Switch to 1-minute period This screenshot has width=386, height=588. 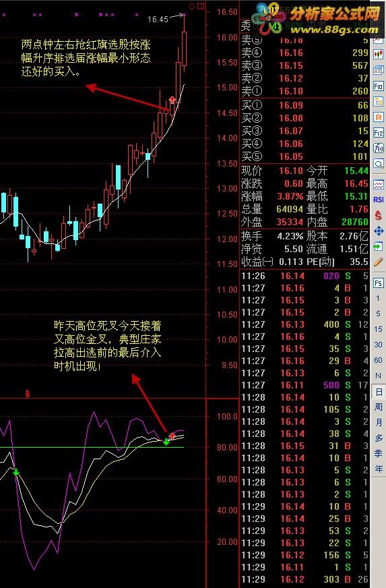tap(378, 298)
